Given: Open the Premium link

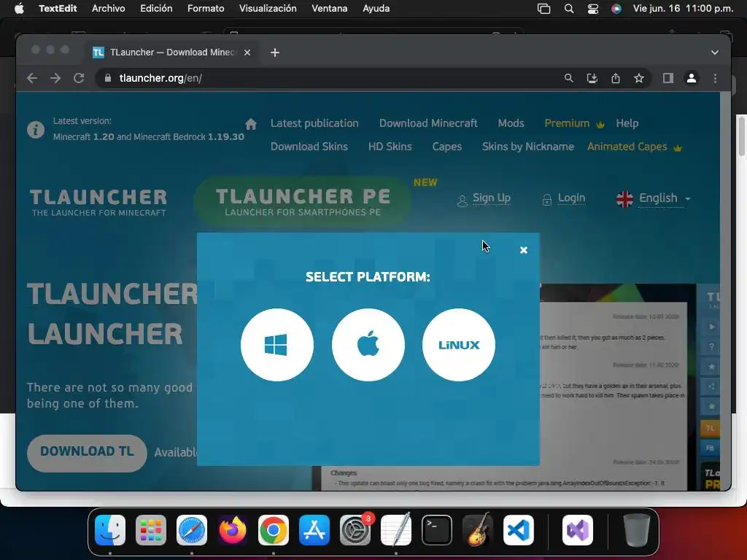Looking at the screenshot, I should click(x=574, y=123).
